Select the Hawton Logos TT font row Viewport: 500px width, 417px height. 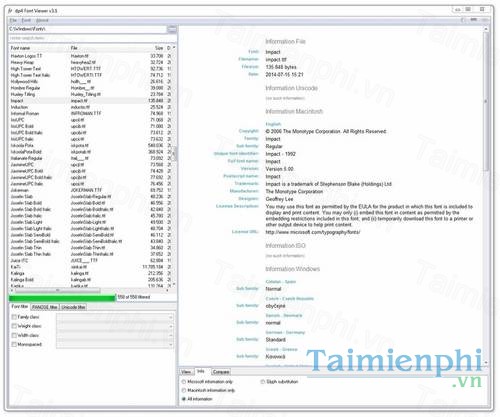(x=90, y=56)
